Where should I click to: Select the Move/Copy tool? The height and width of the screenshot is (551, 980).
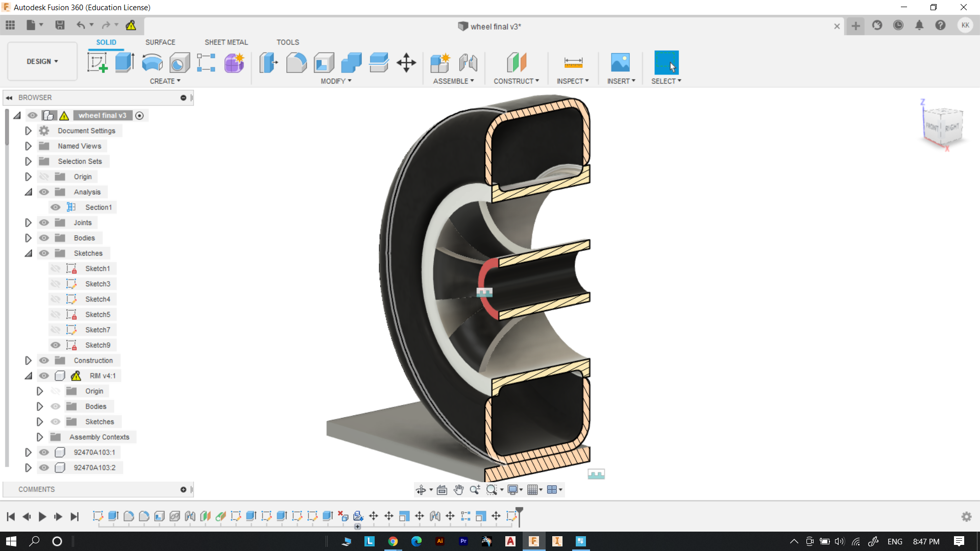[x=406, y=63]
